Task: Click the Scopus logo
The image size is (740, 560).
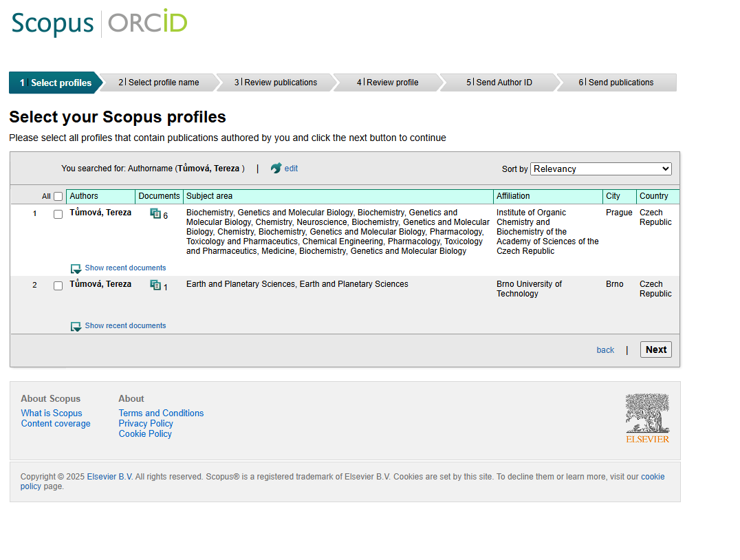Action: coord(52,23)
